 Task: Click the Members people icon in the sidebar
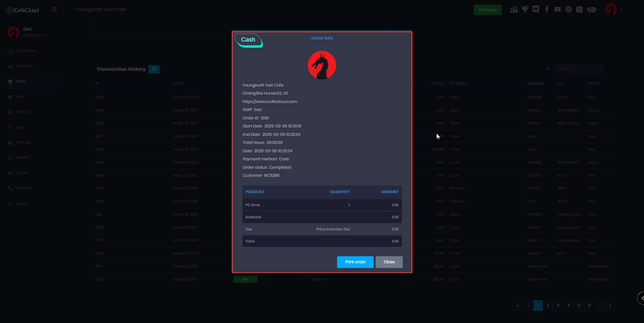pyautogui.click(x=10, y=66)
